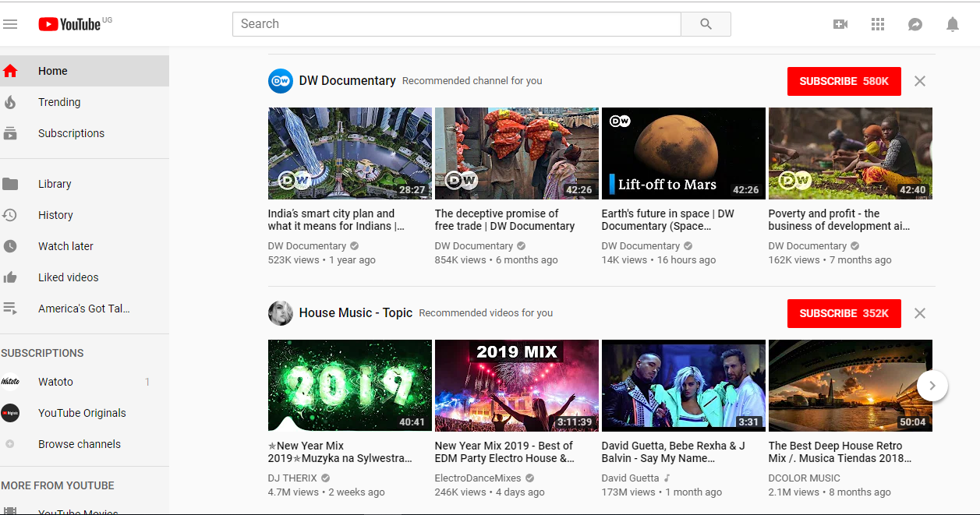The image size is (980, 515).
Task: Start a search with the magnifier icon
Action: coord(705,23)
